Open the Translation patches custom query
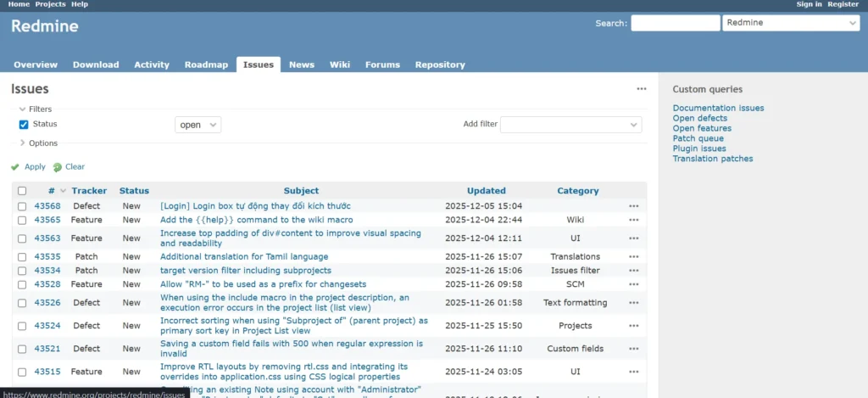The height and width of the screenshot is (398, 868). coord(712,159)
